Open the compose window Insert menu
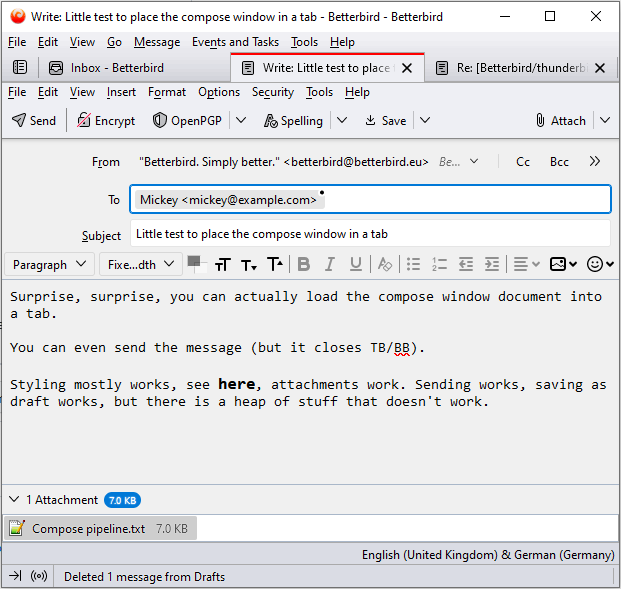 pyautogui.click(x=121, y=92)
